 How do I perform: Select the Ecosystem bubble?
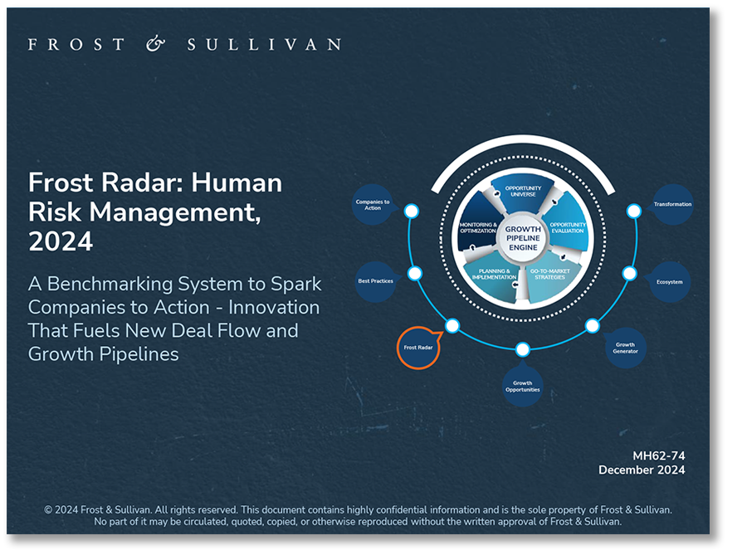[669, 282]
